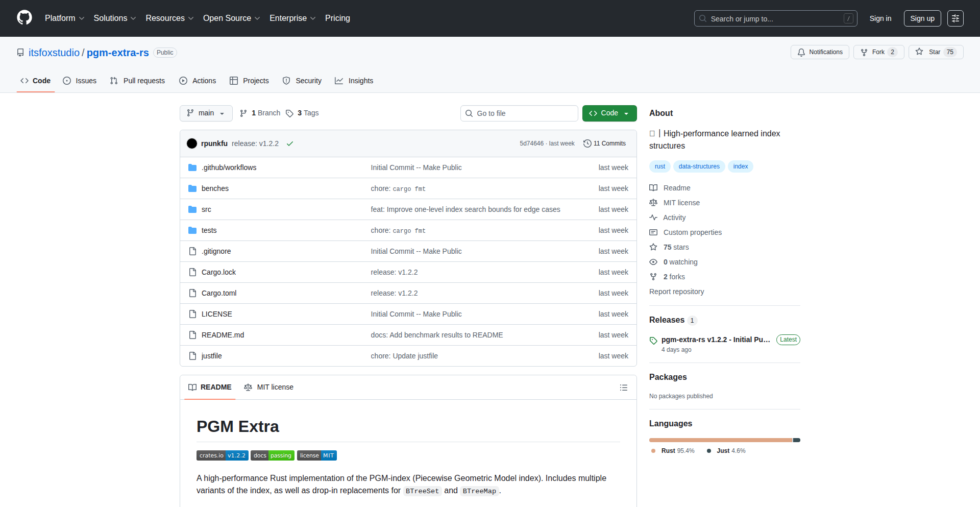This screenshot has width=980, height=507.
Task: Star the pgm-extra-rs repository
Action: [935, 52]
